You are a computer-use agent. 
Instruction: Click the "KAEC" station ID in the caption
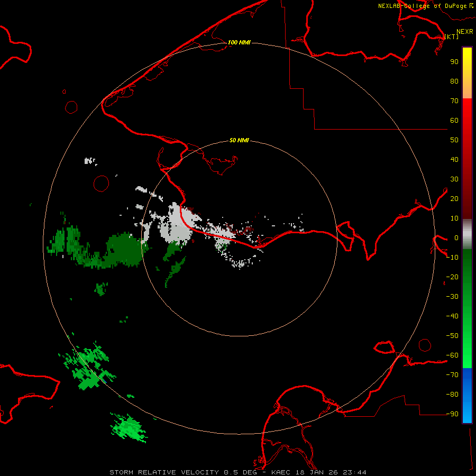pos(282,472)
